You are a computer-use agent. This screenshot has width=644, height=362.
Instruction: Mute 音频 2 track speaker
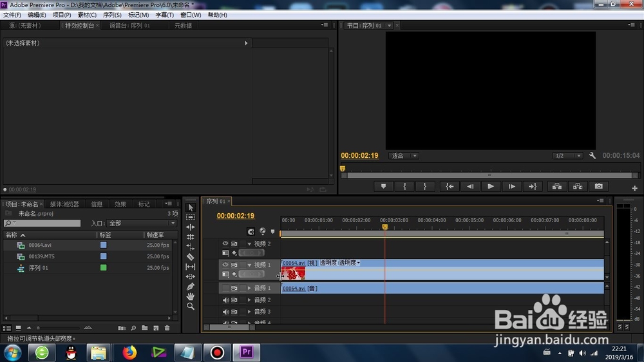click(225, 300)
